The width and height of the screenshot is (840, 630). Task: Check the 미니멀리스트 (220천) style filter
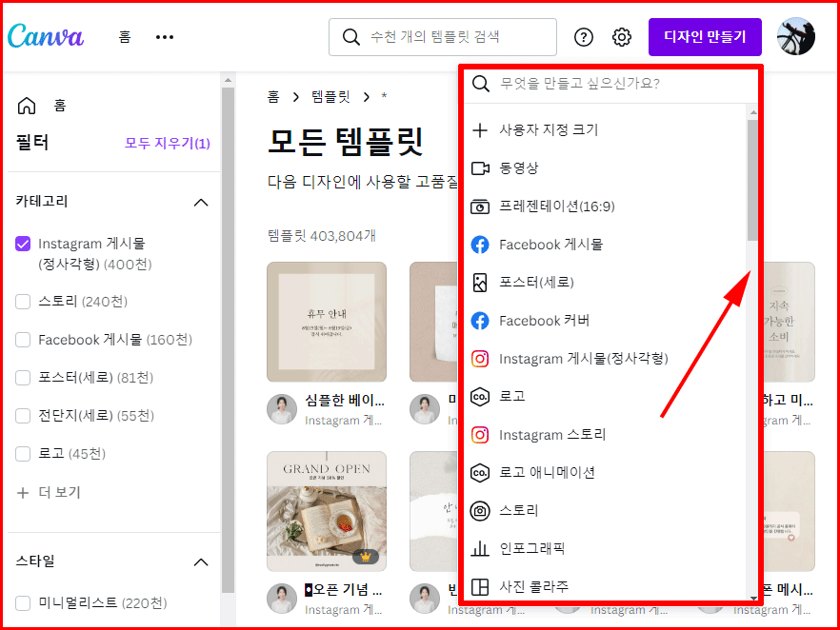click(23, 603)
